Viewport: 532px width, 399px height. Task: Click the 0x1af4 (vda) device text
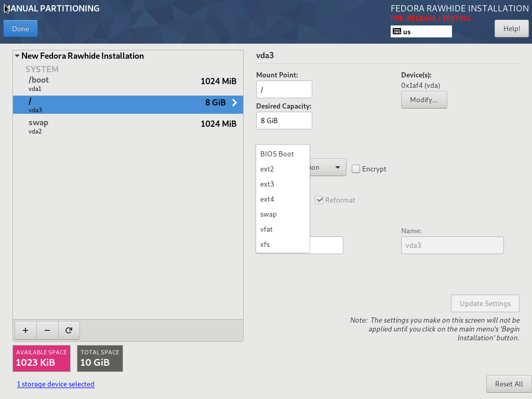tap(420, 86)
